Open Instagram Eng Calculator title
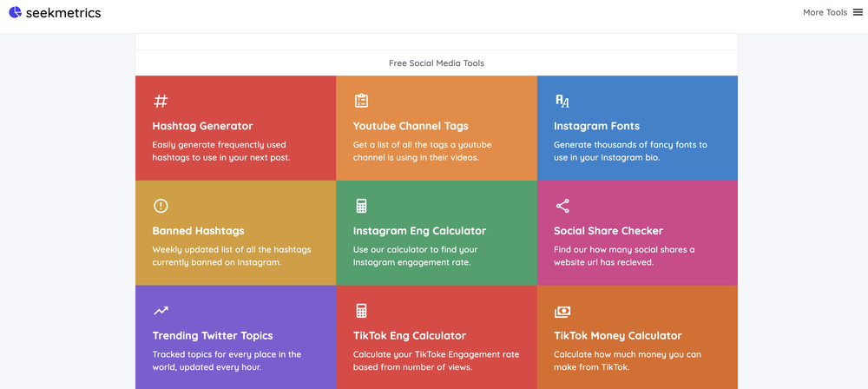Screen dimensions: 868x389 pyautogui.click(x=419, y=231)
